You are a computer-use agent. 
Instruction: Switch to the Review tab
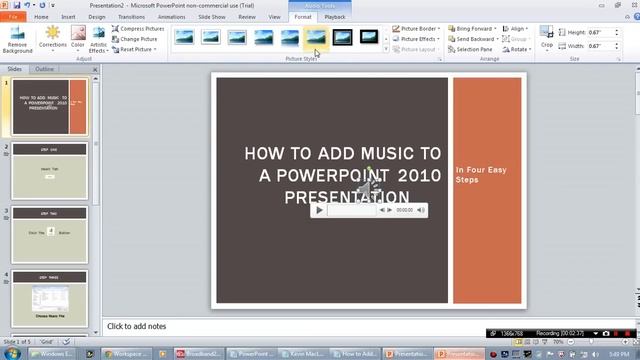click(x=247, y=17)
